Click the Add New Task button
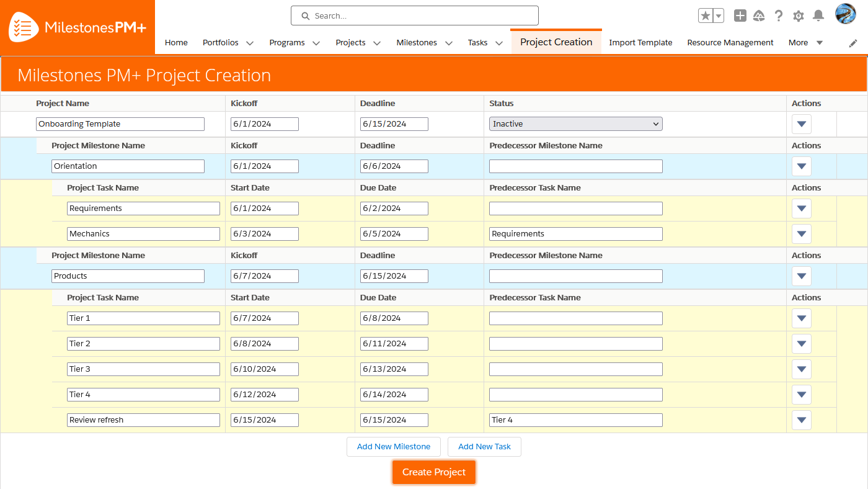This screenshot has height=489, width=868. [484, 447]
